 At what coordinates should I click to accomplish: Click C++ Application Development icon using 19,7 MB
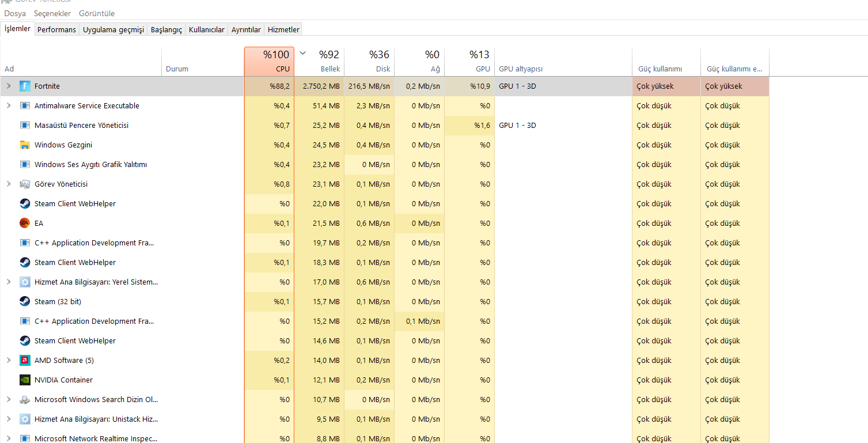(25, 243)
